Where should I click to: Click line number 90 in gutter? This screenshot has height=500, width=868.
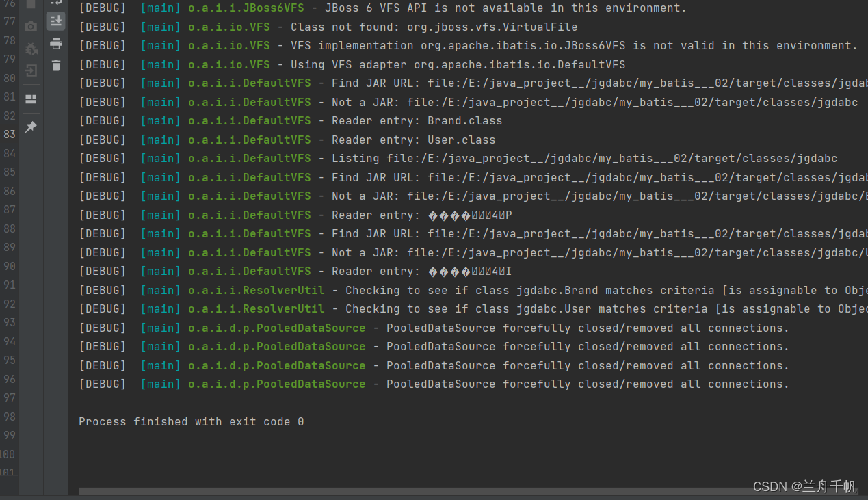[10, 266]
